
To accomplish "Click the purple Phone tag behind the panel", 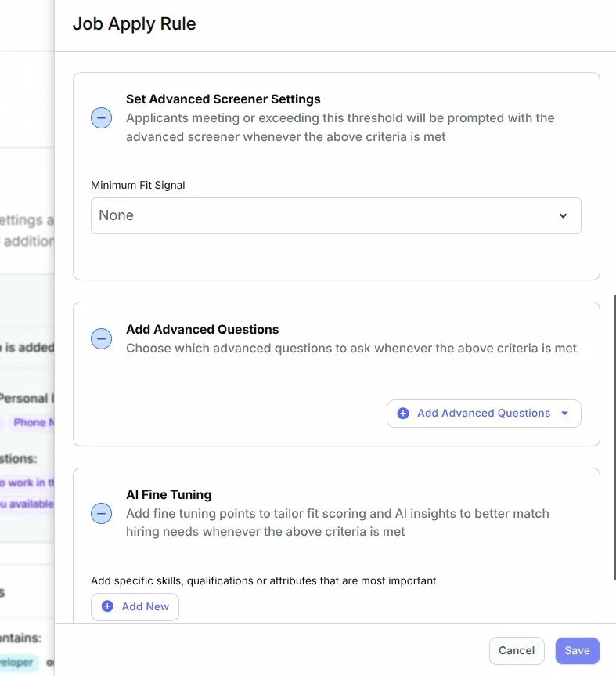I will coord(33,422).
